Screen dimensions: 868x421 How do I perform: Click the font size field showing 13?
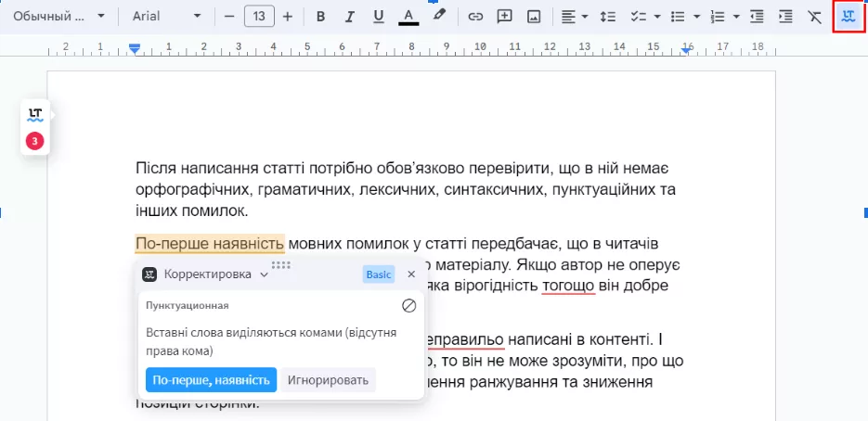point(259,17)
